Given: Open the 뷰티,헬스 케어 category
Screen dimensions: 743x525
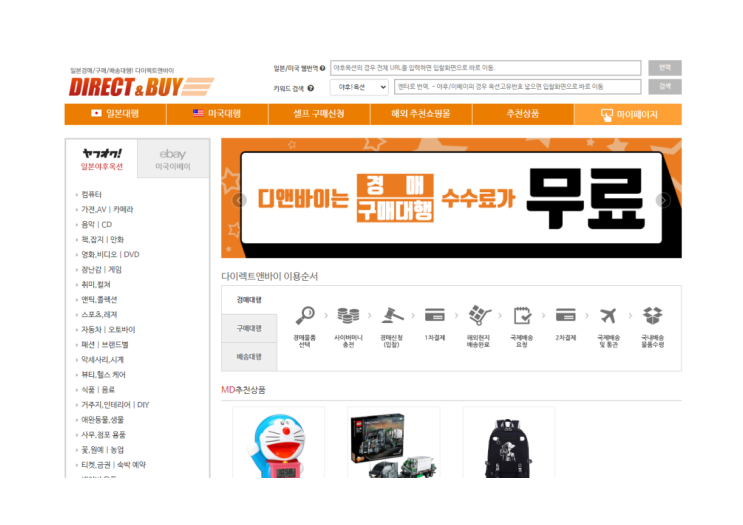Looking at the screenshot, I should point(103,375).
